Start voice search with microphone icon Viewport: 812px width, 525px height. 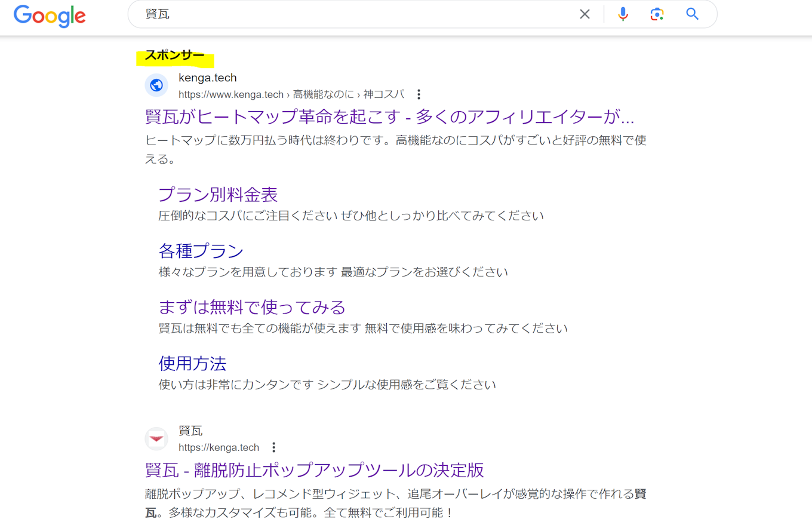(x=623, y=14)
